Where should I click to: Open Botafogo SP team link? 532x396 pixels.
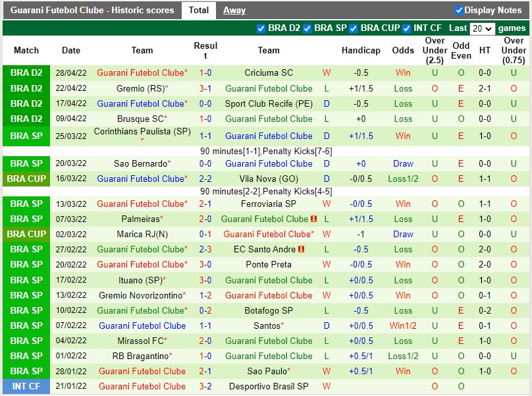(269, 311)
